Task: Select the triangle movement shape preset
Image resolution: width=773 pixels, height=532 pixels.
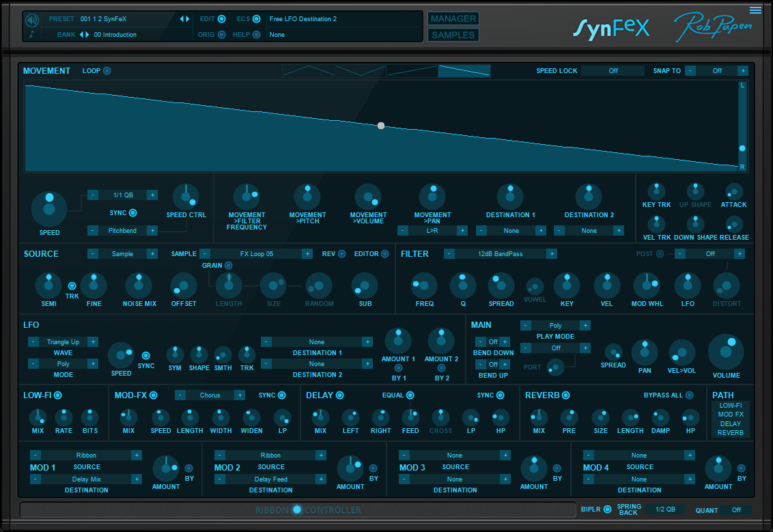Action: pyautogui.click(x=309, y=71)
